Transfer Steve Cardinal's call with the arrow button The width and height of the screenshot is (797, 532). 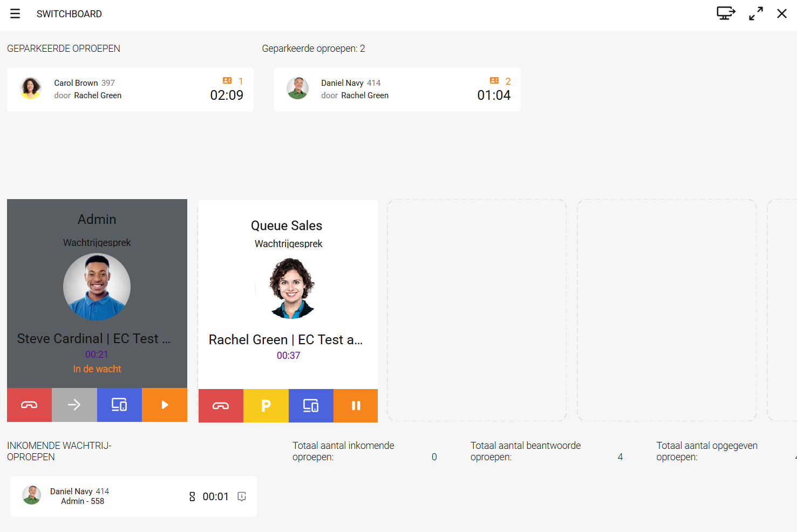click(74, 405)
